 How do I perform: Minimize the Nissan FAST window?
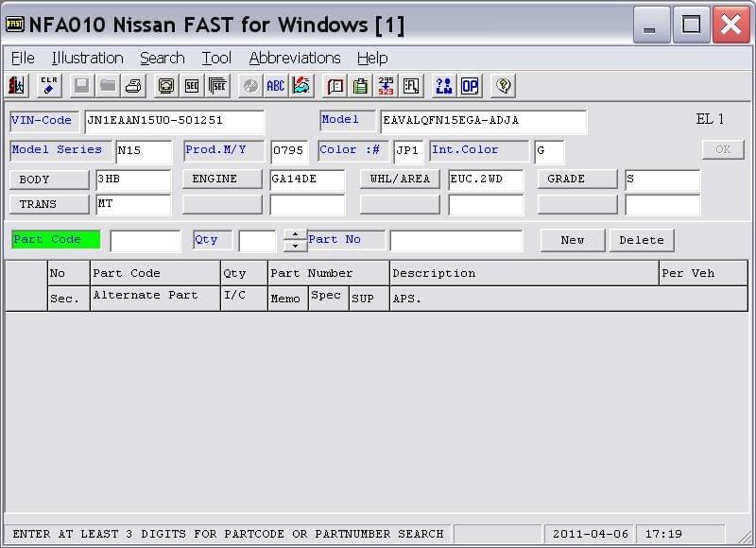[x=651, y=25]
